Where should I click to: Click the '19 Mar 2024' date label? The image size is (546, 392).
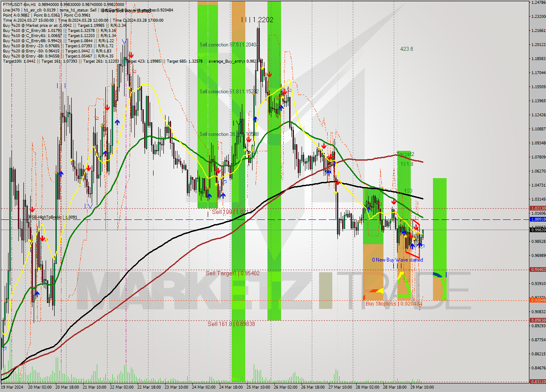click(11, 387)
